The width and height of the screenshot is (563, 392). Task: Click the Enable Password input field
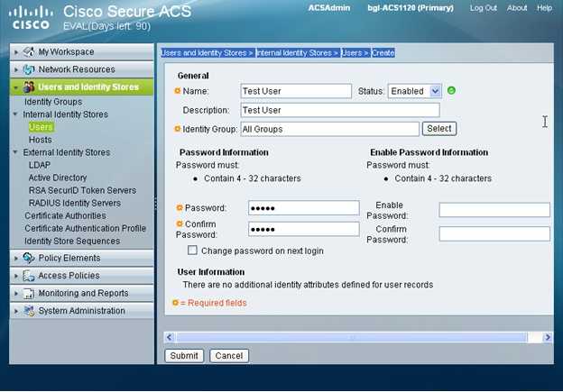click(494, 210)
